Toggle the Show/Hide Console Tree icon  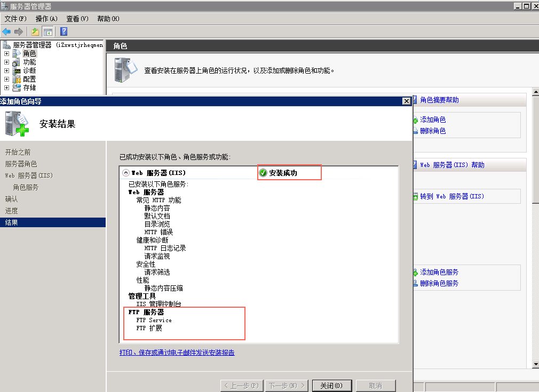[48, 31]
